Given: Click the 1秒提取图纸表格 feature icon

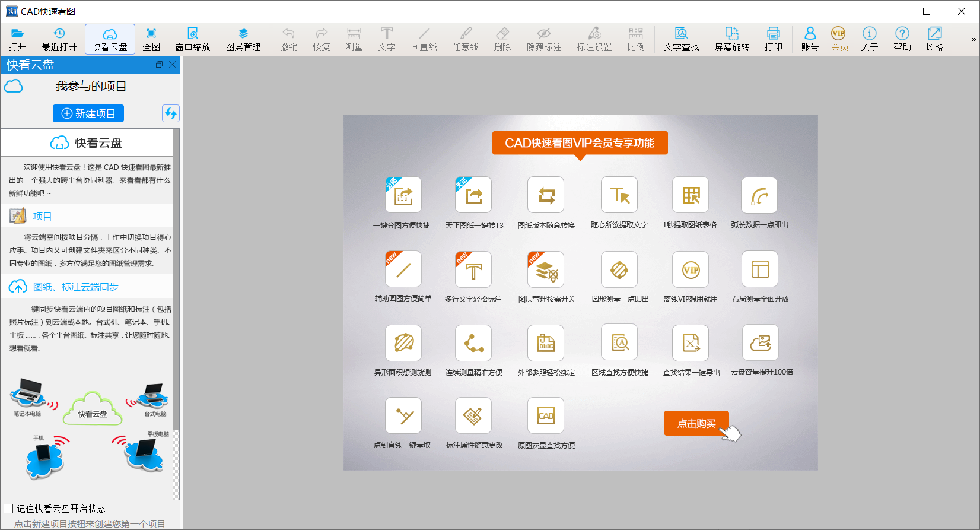Looking at the screenshot, I should click(691, 195).
